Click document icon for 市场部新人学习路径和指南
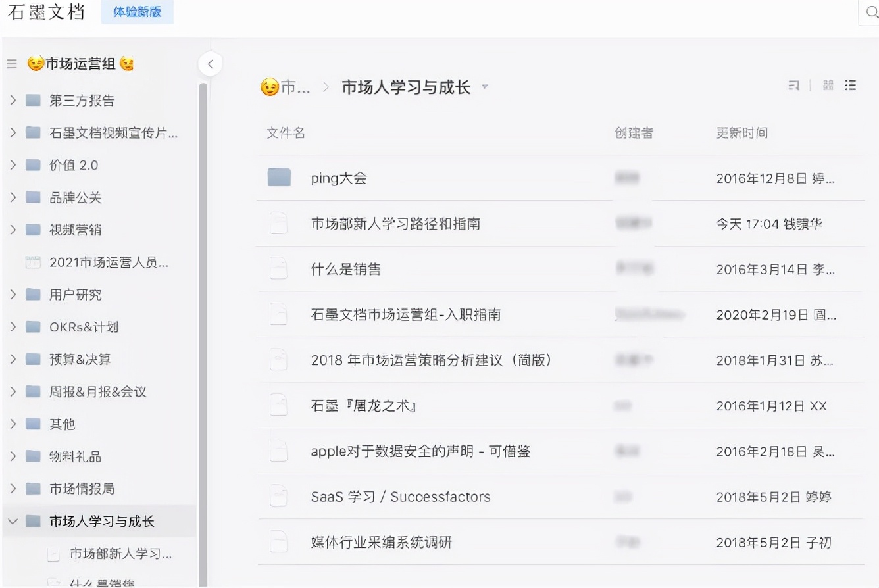 (x=279, y=224)
